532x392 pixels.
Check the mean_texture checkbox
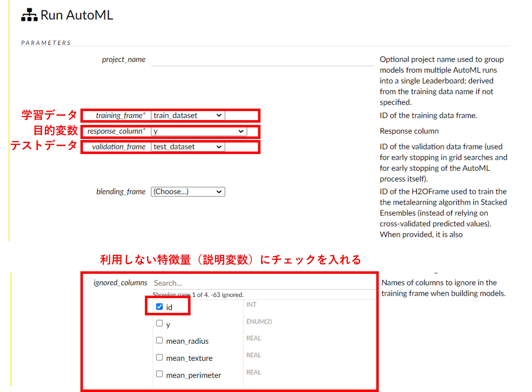coord(159,357)
